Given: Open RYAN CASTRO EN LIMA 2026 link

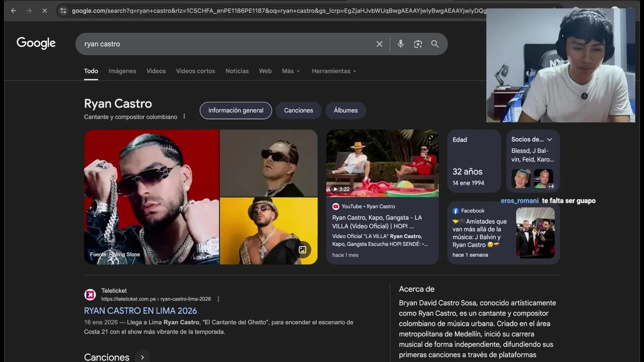Looking at the screenshot, I should tap(140, 311).
